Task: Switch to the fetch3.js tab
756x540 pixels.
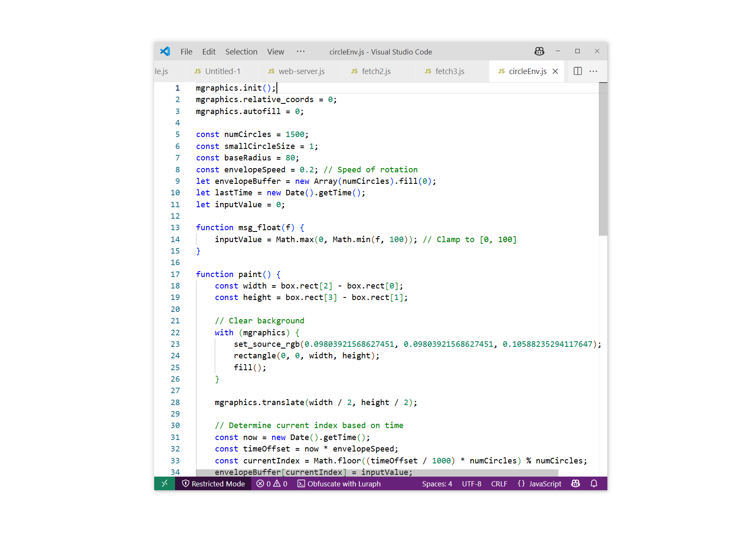Action: pos(445,71)
